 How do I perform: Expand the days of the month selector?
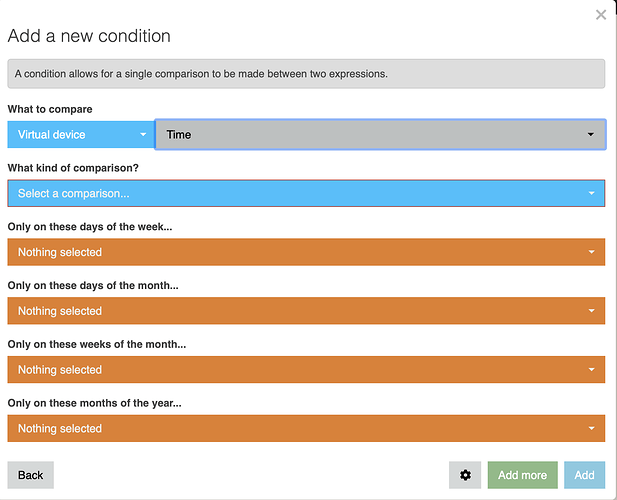click(x=306, y=311)
